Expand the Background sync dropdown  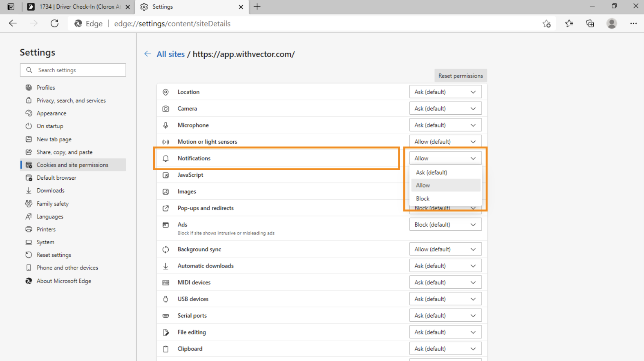(445, 249)
